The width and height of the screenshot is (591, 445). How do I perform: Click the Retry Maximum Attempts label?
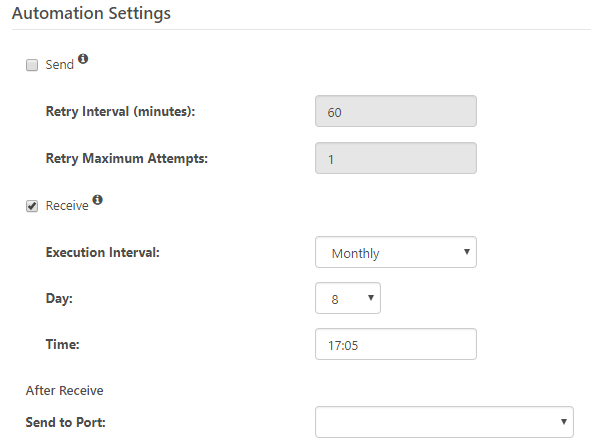pos(127,159)
